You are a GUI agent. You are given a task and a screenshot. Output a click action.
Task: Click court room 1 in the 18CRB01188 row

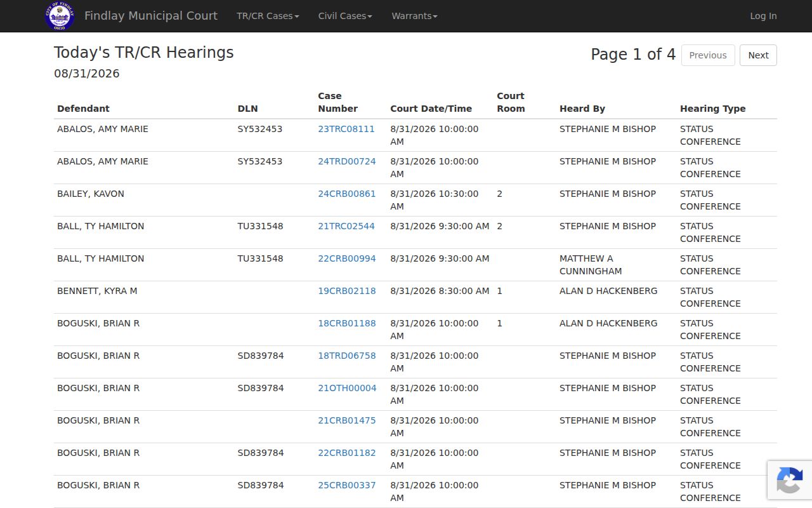[499, 323]
